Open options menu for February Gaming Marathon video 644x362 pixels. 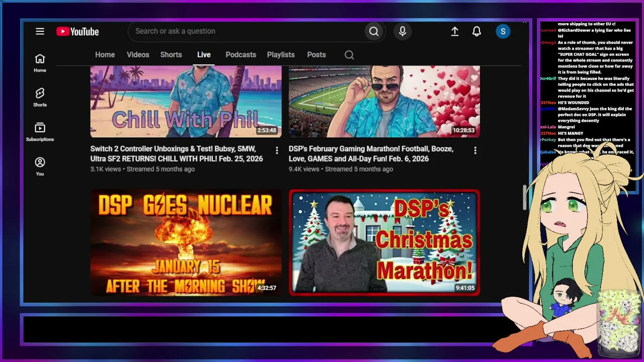point(475,150)
